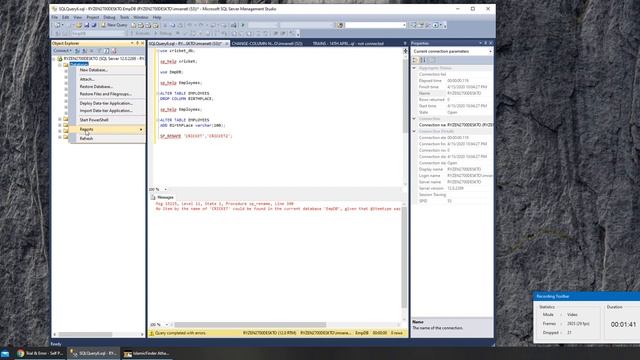
Task: Choose Restore Files and Filegroups entry
Action: coord(107,94)
